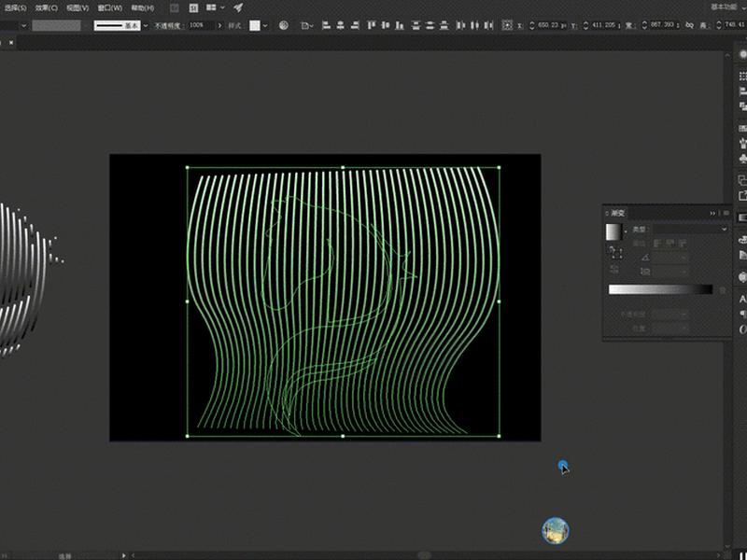This screenshot has width=747, height=560.
Task: Toggle constrain width and height proportions
Action: pos(689,25)
